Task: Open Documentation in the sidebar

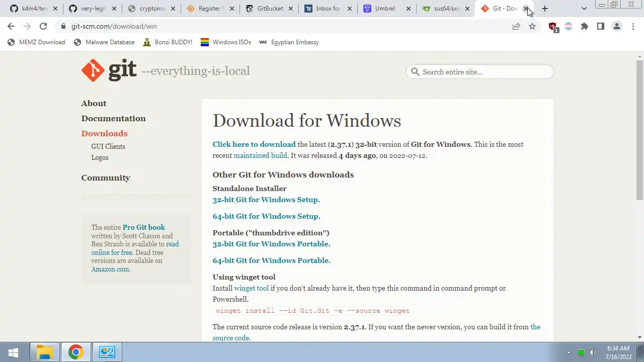Action: [113, 118]
